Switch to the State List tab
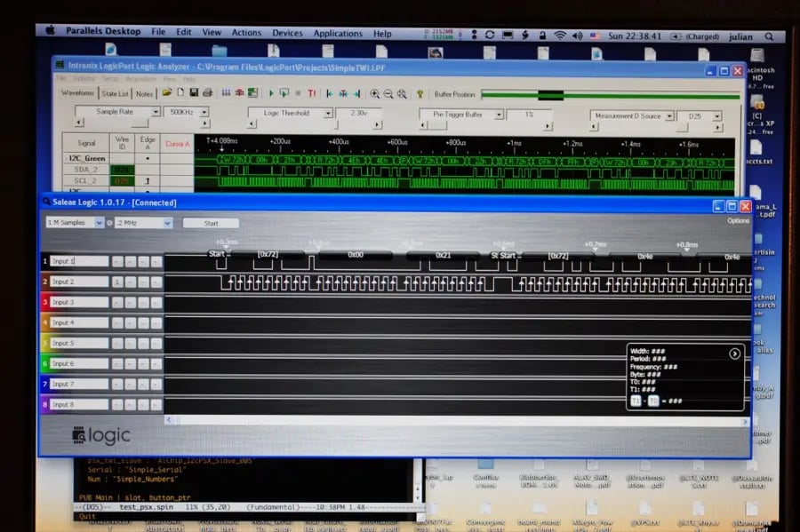 point(115,93)
